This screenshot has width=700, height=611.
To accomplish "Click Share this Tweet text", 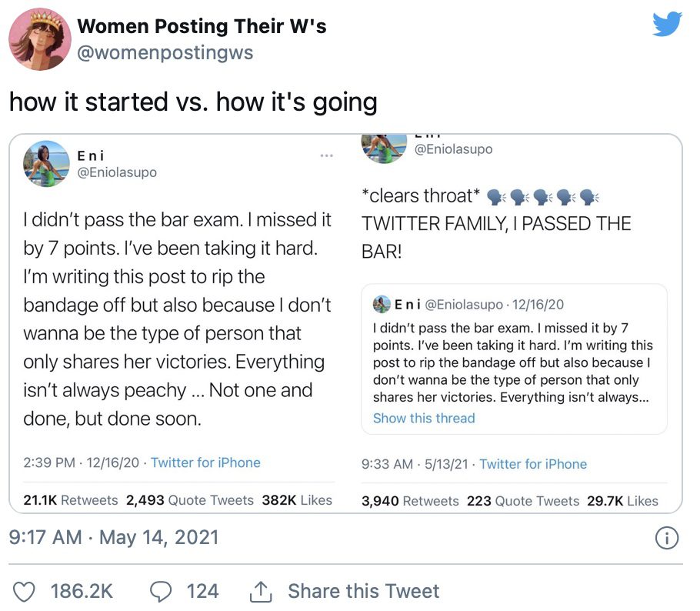I will 363,591.
